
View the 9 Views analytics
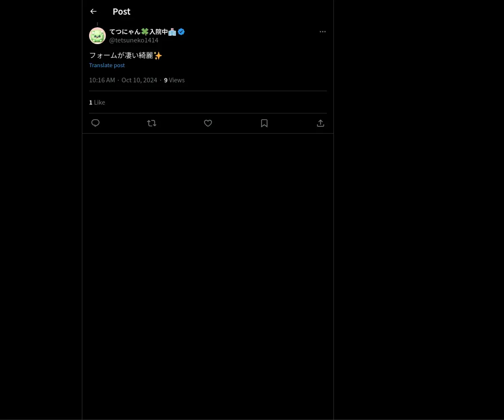click(x=174, y=80)
